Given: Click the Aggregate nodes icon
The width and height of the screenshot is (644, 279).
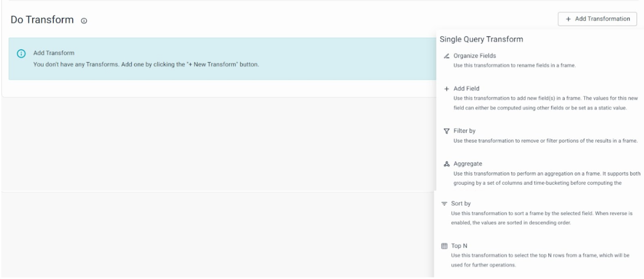Looking at the screenshot, I should 447,164.
